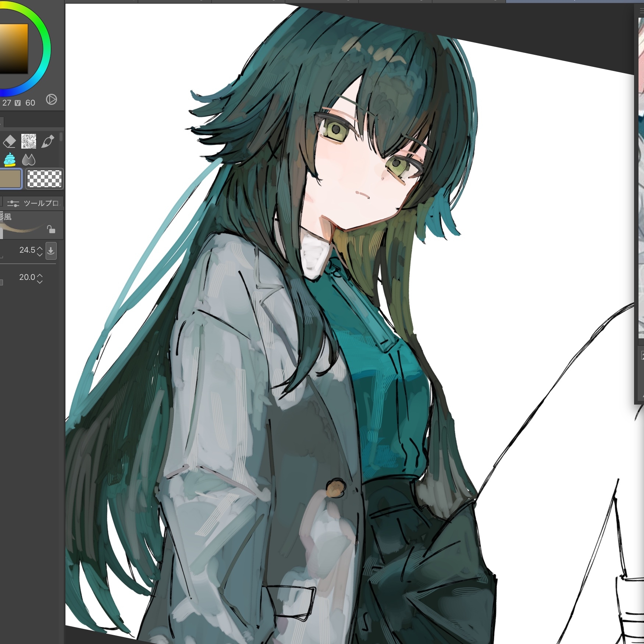Select the Eraser sub tool
This screenshot has width=644, height=644.
[10, 141]
